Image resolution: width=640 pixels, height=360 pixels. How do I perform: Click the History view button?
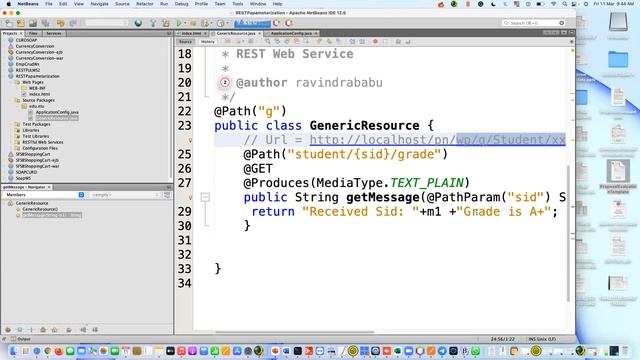[x=207, y=42]
